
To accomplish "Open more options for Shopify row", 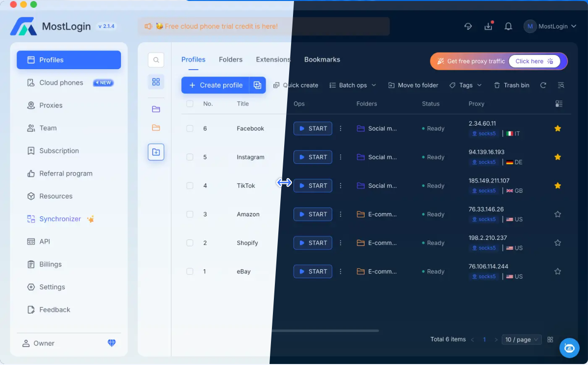I will click(341, 243).
